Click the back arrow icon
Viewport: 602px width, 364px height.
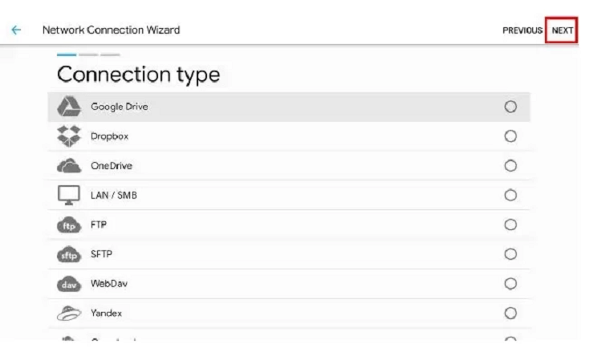pos(16,30)
